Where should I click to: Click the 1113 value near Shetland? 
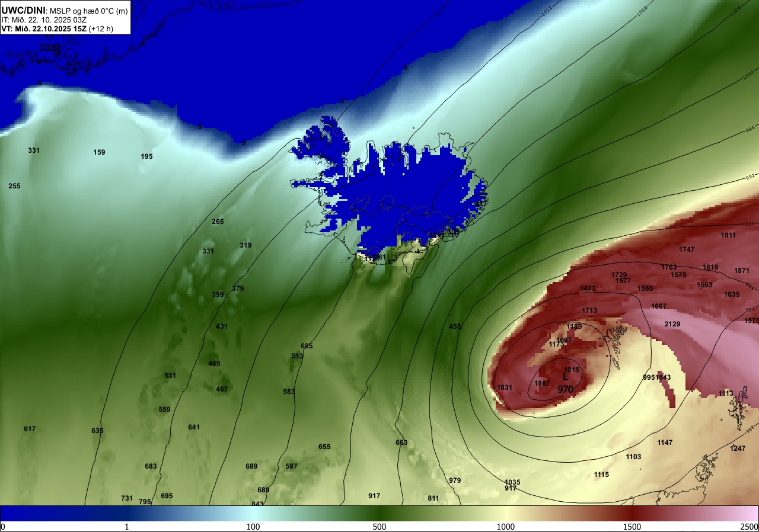(x=726, y=393)
